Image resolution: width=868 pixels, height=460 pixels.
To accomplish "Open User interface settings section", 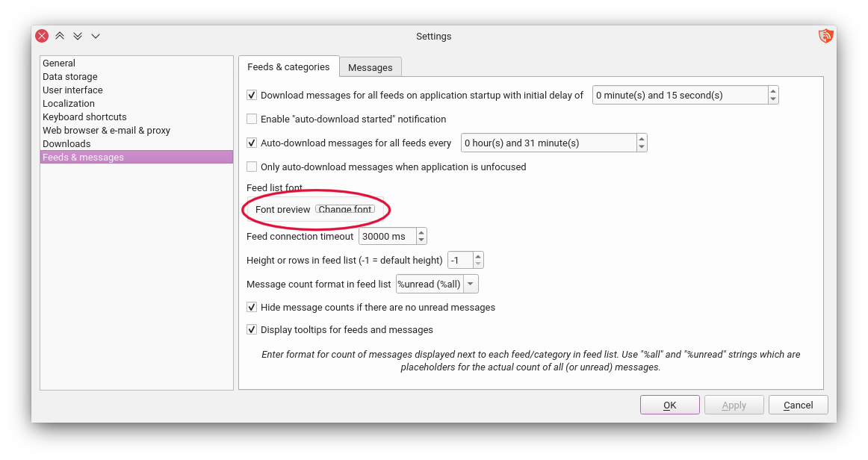I will click(136, 90).
